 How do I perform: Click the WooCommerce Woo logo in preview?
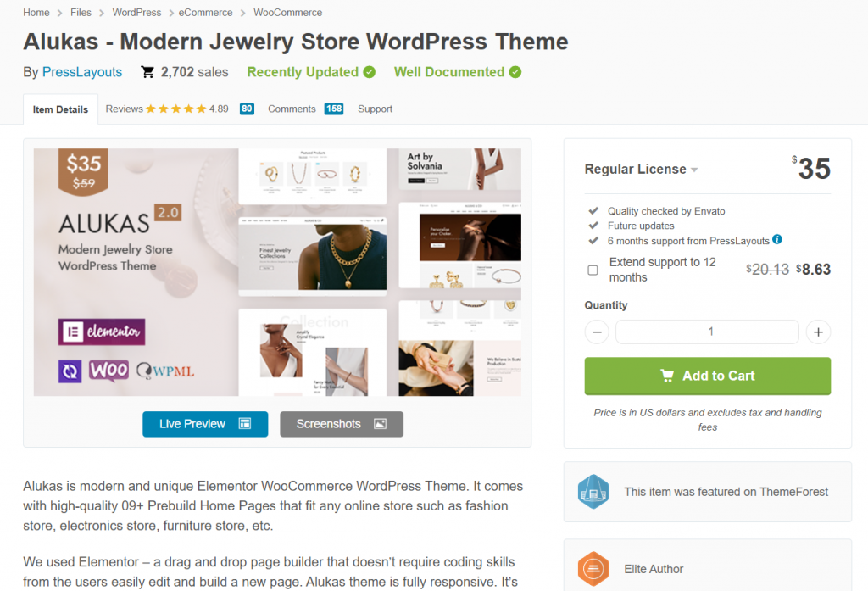tap(109, 370)
